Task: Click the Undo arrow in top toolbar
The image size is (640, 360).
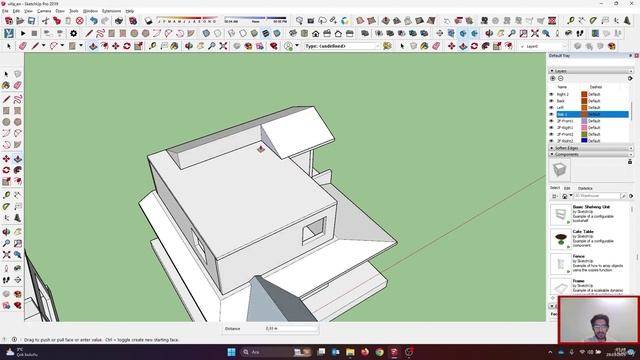Action: pos(94,21)
